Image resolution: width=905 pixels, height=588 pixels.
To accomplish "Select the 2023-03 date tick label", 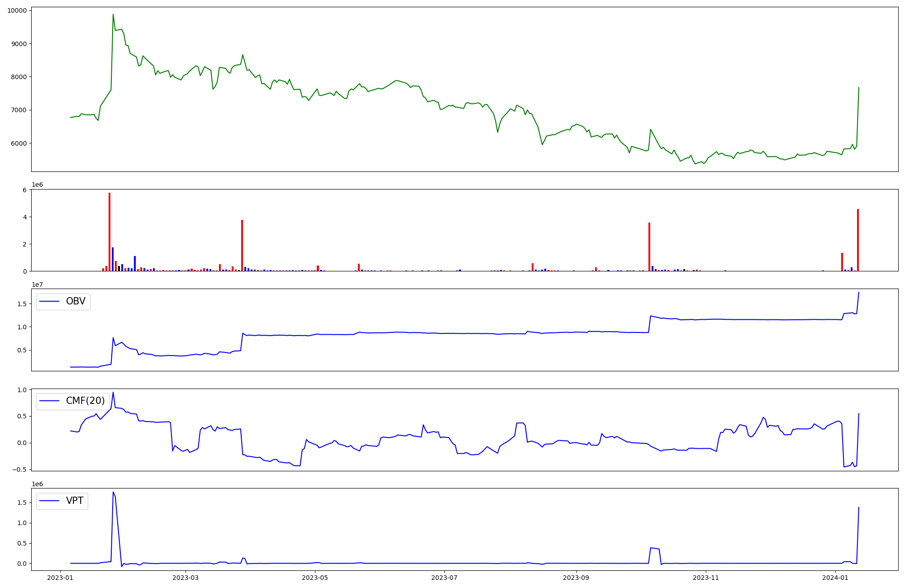I will click(x=186, y=578).
